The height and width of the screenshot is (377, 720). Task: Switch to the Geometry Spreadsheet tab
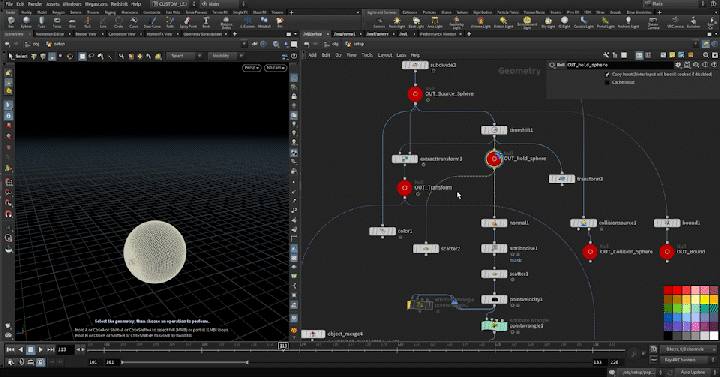click(203, 34)
